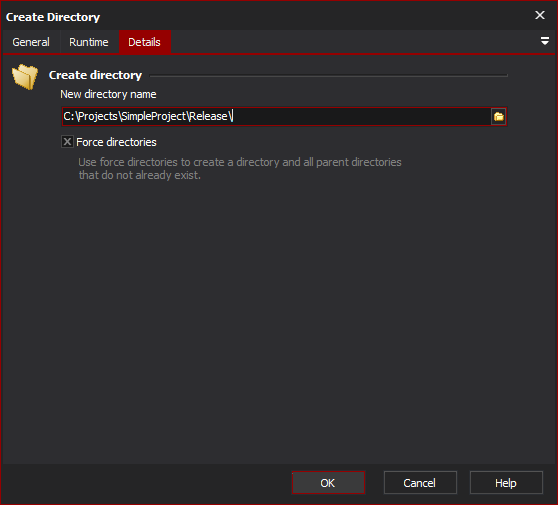Place cursor on 'SimpleProject' in the path

point(153,116)
